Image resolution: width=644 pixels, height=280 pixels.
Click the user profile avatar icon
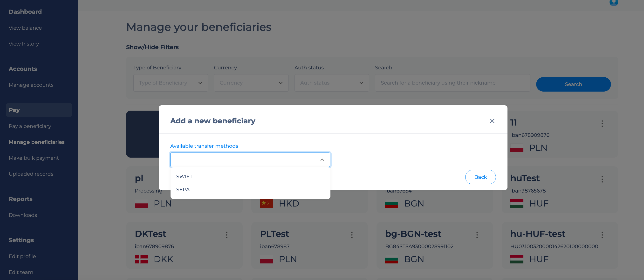[614, 2]
